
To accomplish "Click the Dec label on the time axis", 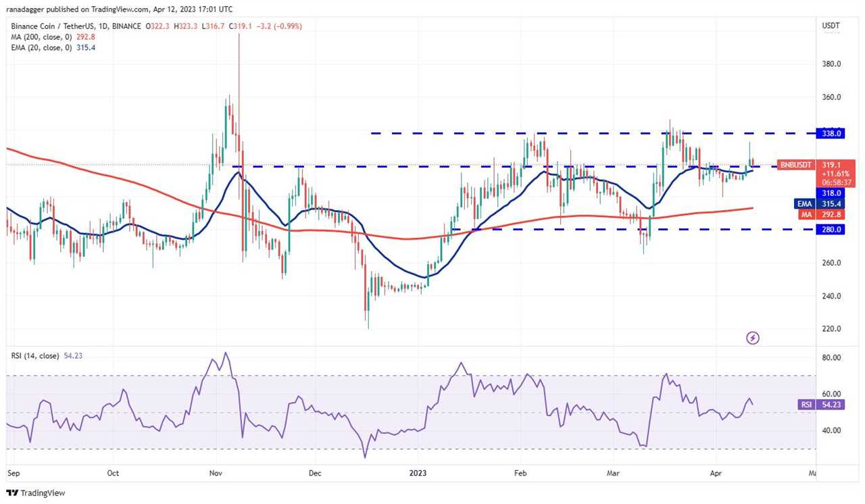I will pyautogui.click(x=314, y=474).
